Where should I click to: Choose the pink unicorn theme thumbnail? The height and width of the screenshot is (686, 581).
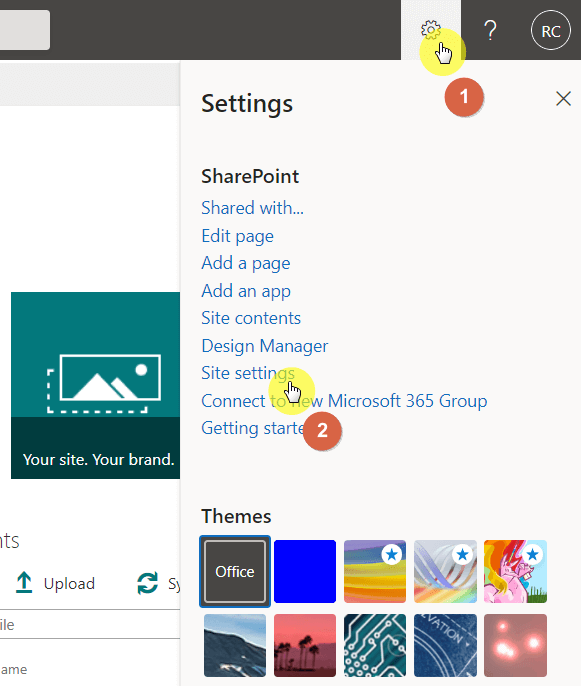coord(515,571)
